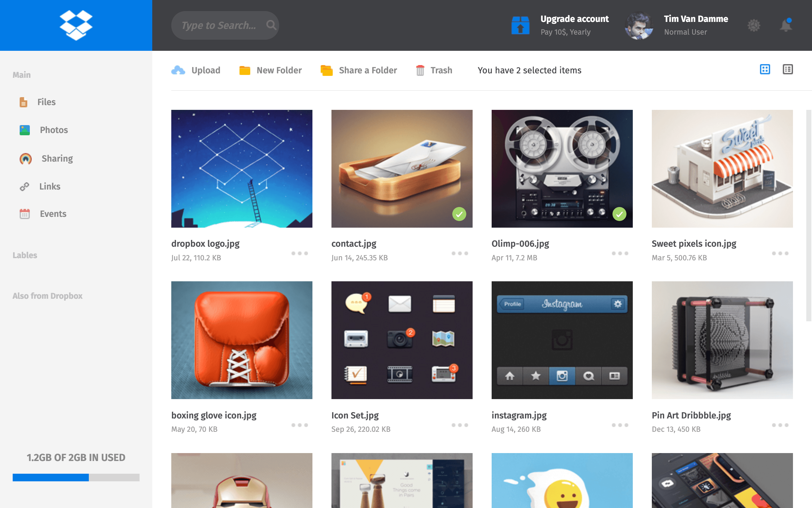Click the storage usage progress bar
The width and height of the screenshot is (812, 508).
point(76,478)
